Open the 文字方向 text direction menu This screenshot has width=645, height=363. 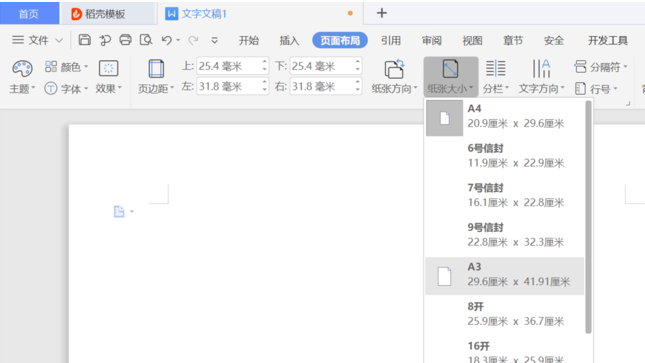541,77
